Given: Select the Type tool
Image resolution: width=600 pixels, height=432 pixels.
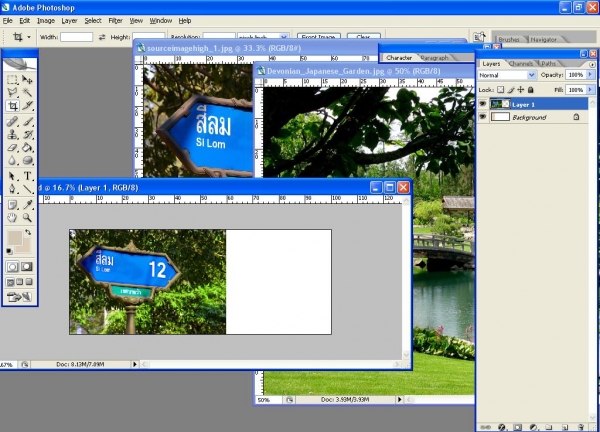Looking at the screenshot, I should (27, 176).
